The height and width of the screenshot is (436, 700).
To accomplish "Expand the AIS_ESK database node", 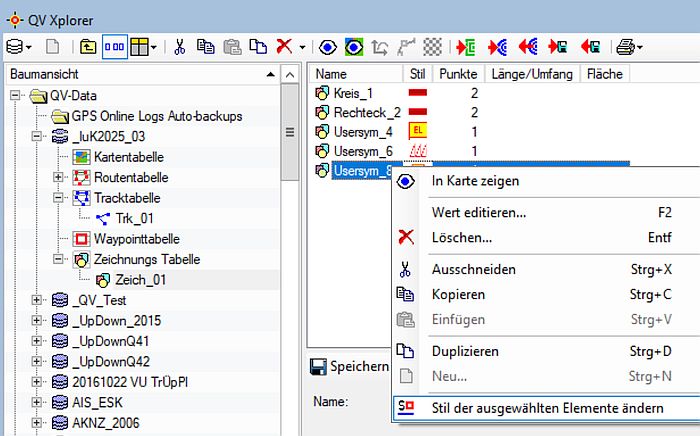I will [x=37, y=403].
